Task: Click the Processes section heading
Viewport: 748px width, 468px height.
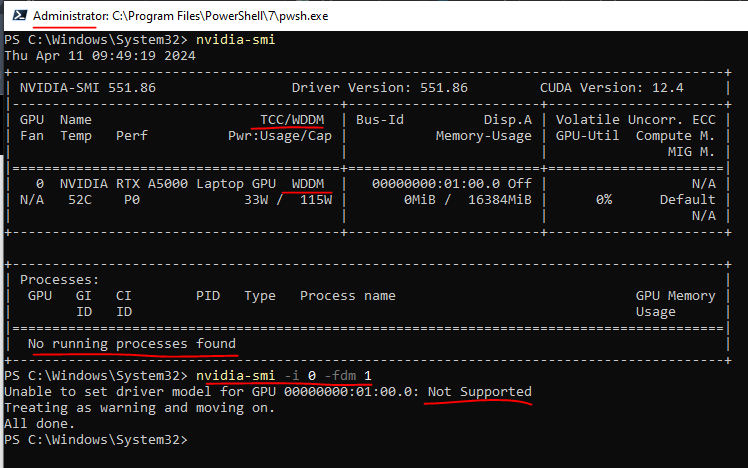Action: [59, 280]
